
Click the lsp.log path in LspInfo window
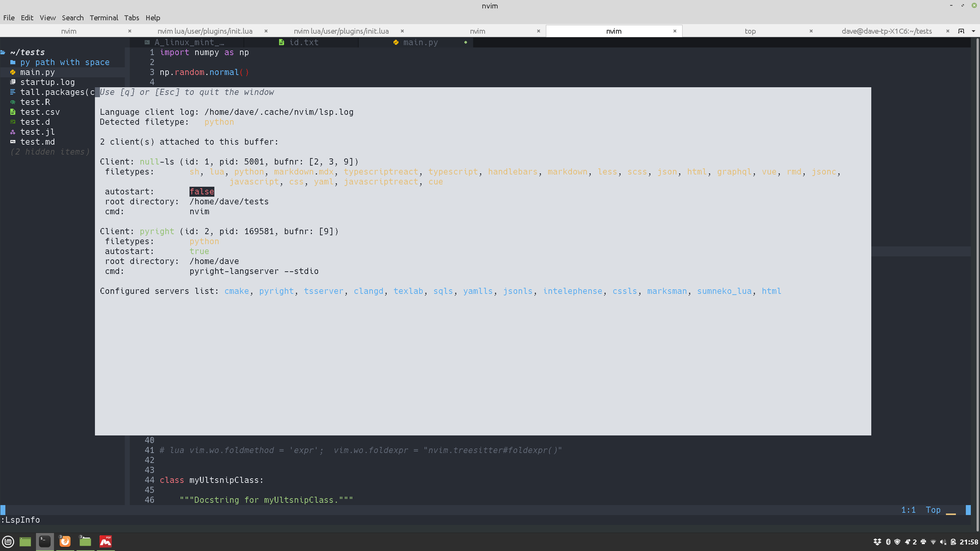coord(279,112)
